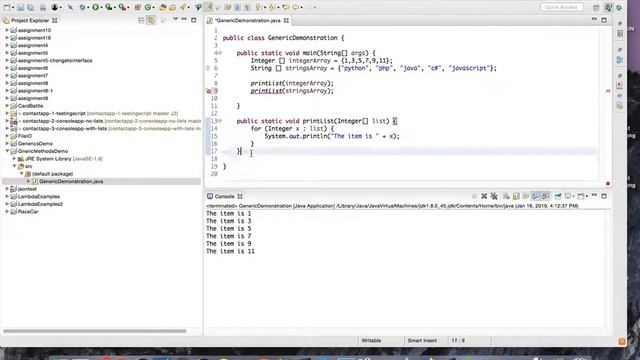Viewport: 640px width, 360px height.
Task: Click the New file toolbar icon
Action: point(7,7)
